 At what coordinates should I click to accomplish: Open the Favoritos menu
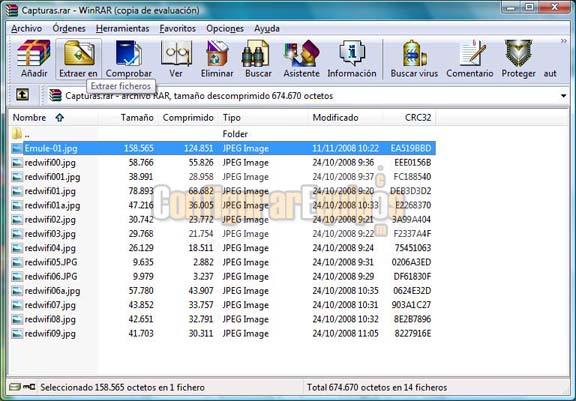177,29
